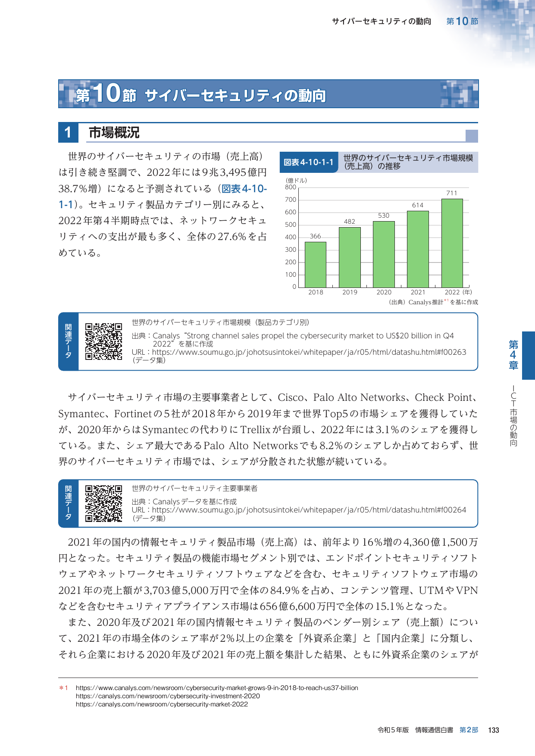The width and height of the screenshot is (535, 756).
Task: Click the 2019 bar labeled 482
Action: [x=350, y=257]
